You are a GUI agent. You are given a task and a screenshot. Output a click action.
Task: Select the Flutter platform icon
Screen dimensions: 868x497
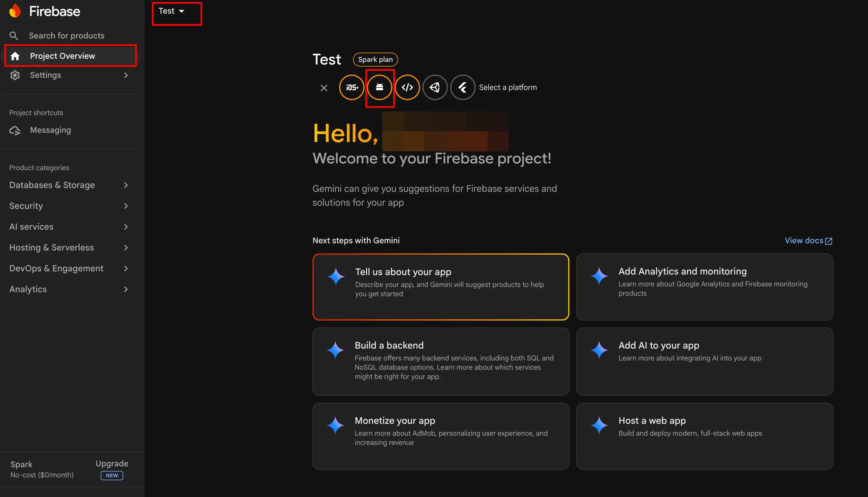pyautogui.click(x=463, y=87)
